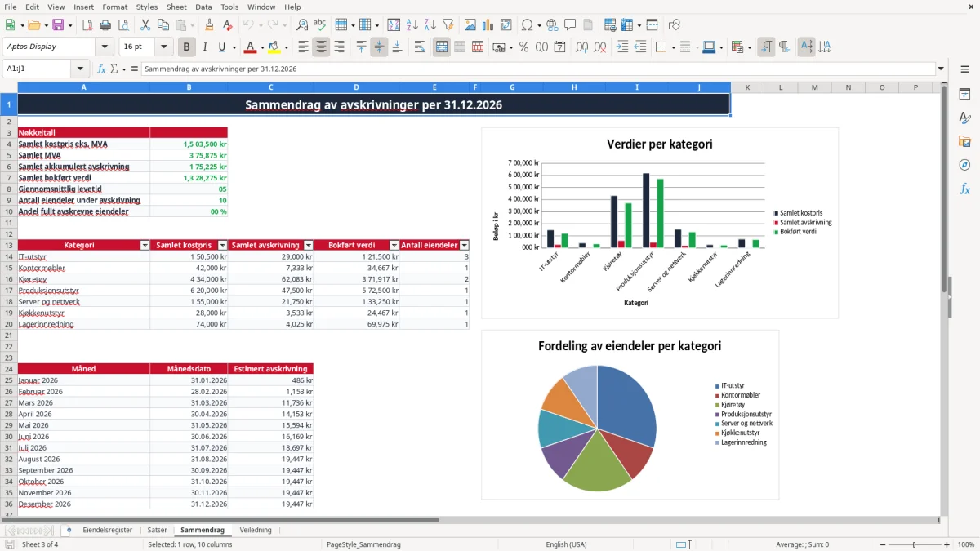Sort descending Z to A

(430, 25)
